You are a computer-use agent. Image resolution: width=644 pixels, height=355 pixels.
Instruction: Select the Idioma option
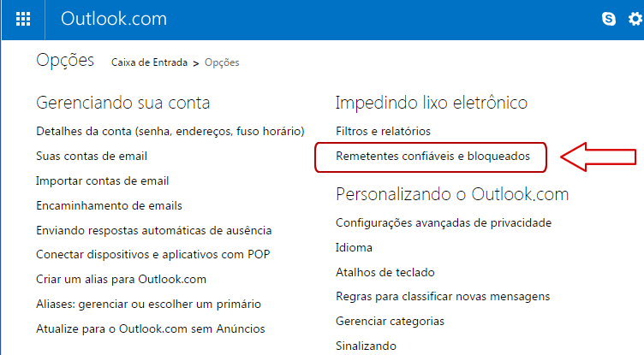click(x=355, y=248)
